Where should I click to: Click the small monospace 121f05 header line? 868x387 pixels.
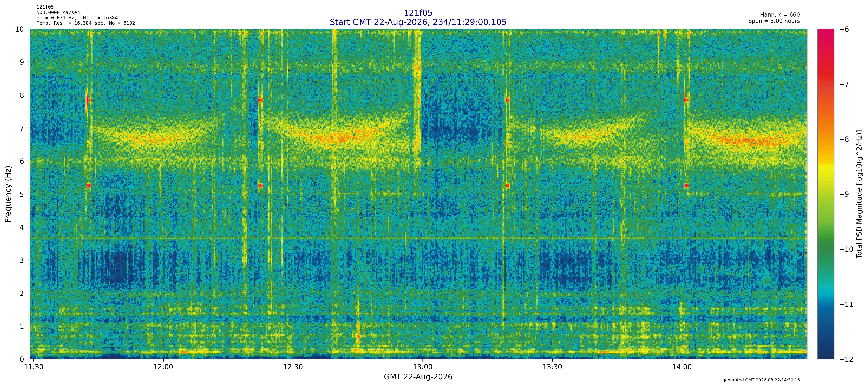[45, 7]
